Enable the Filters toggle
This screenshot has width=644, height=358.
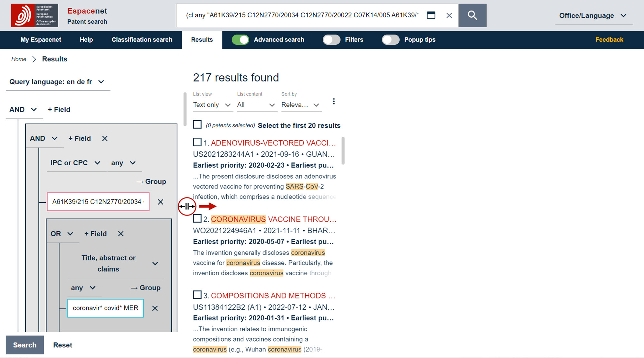[x=332, y=40]
